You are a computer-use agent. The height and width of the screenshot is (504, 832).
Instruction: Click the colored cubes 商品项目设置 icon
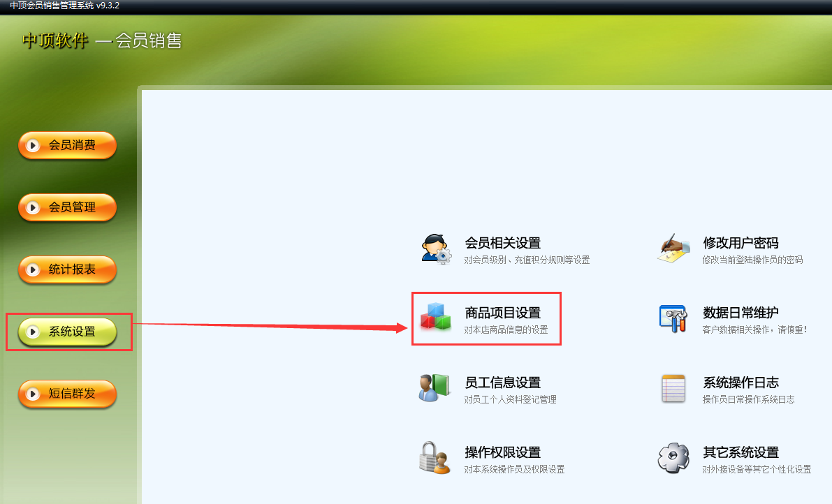436,318
